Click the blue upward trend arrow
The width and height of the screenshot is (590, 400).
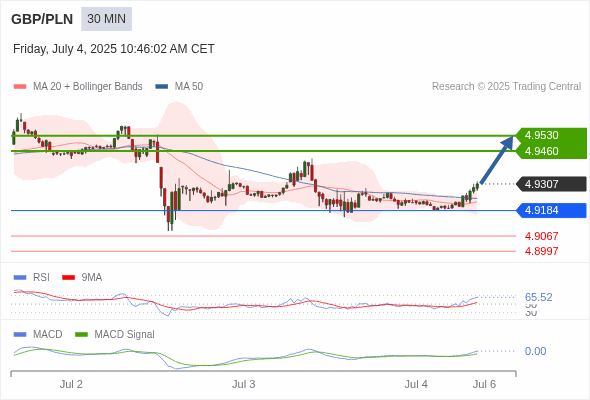497,160
